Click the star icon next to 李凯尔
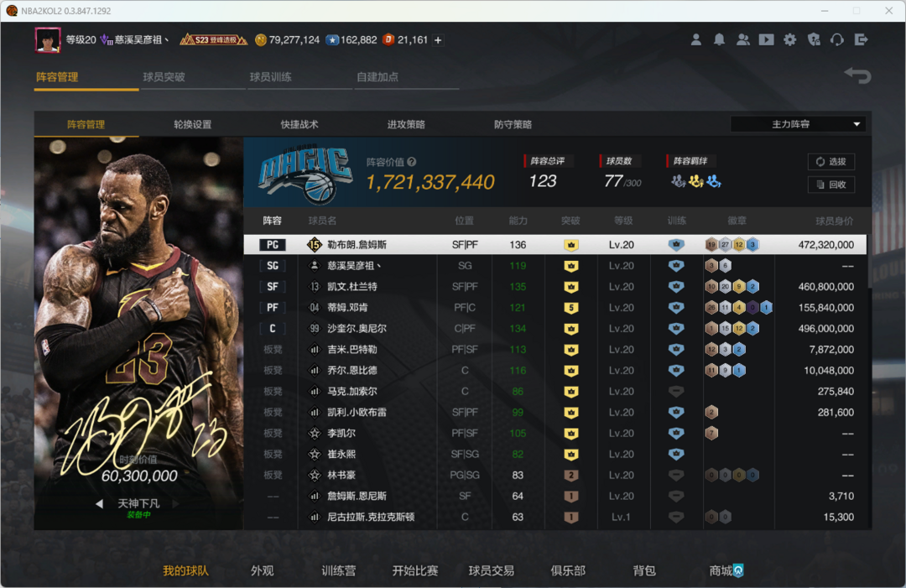 [315, 433]
